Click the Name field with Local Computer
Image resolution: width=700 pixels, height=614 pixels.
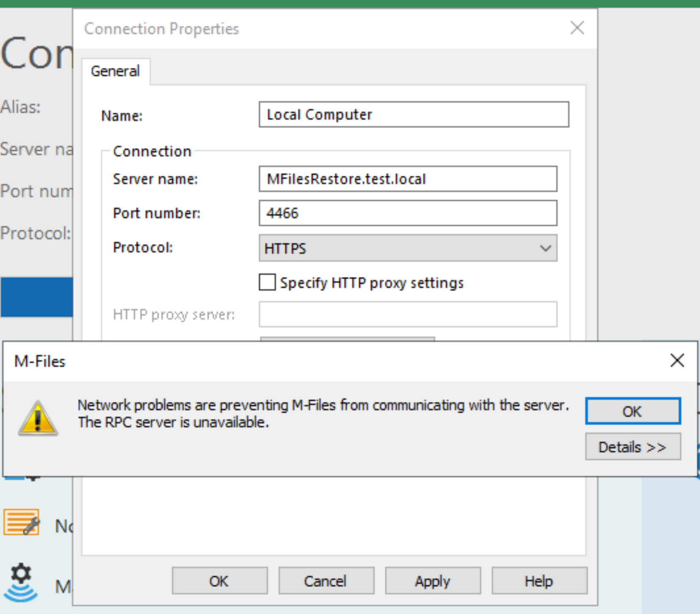(414, 114)
